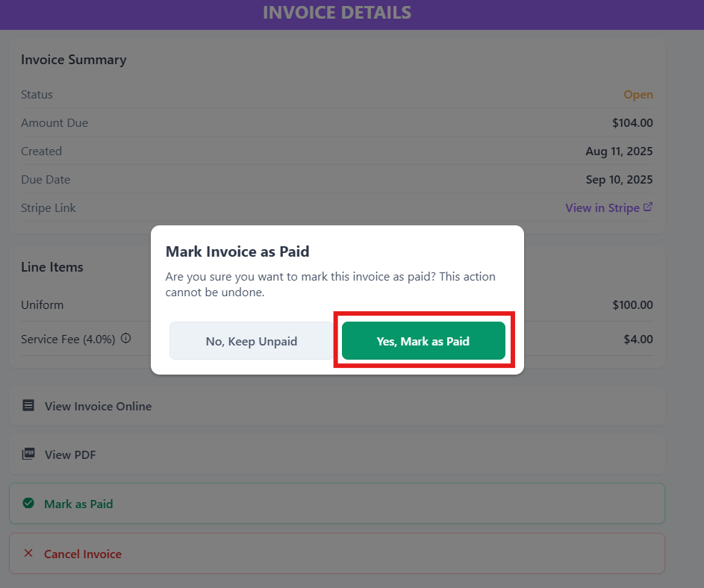Confirm with Yes, Mark as Paid
Image resolution: width=704 pixels, height=588 pixels.
[423, 341]
